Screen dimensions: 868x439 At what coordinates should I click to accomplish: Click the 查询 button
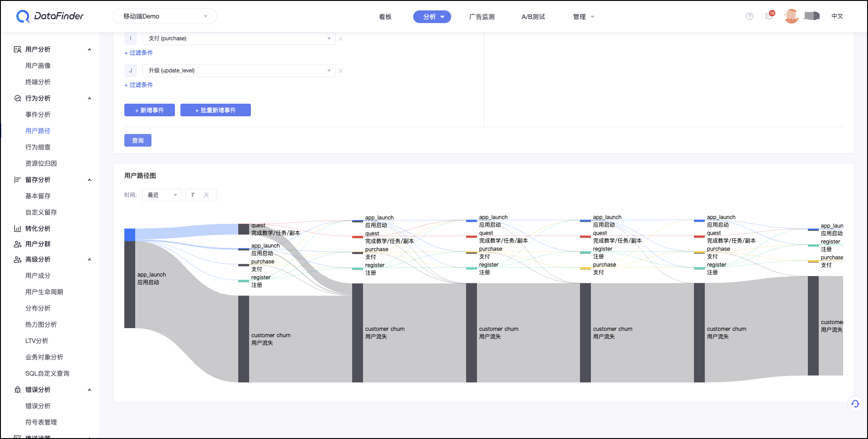point(138,140)
